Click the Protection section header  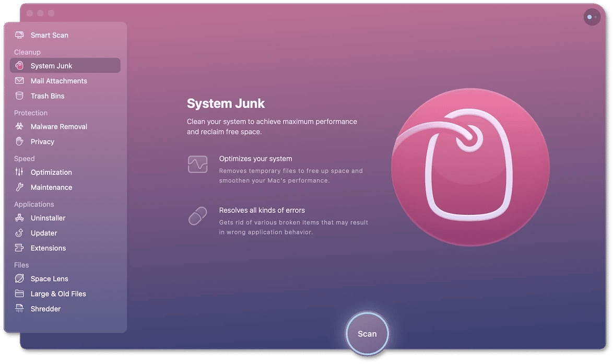31,113
